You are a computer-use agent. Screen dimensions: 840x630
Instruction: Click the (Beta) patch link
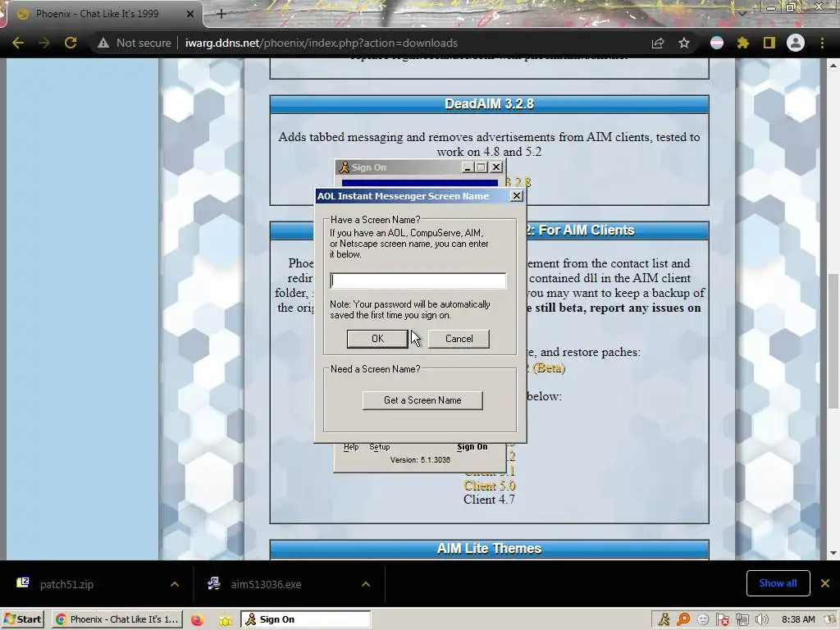pos(549,368)
